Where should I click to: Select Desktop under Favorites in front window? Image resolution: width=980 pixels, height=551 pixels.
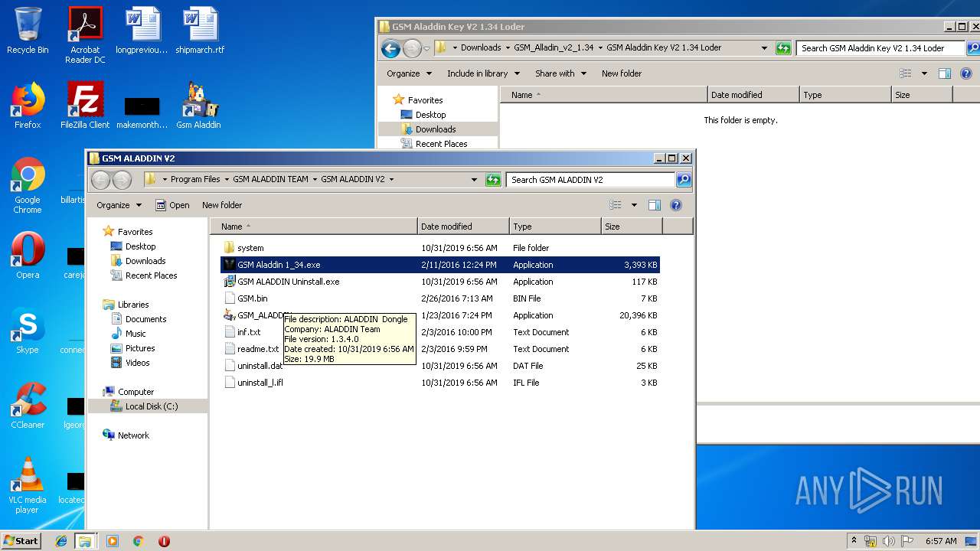pyautogui.click(x=140, y=246)
